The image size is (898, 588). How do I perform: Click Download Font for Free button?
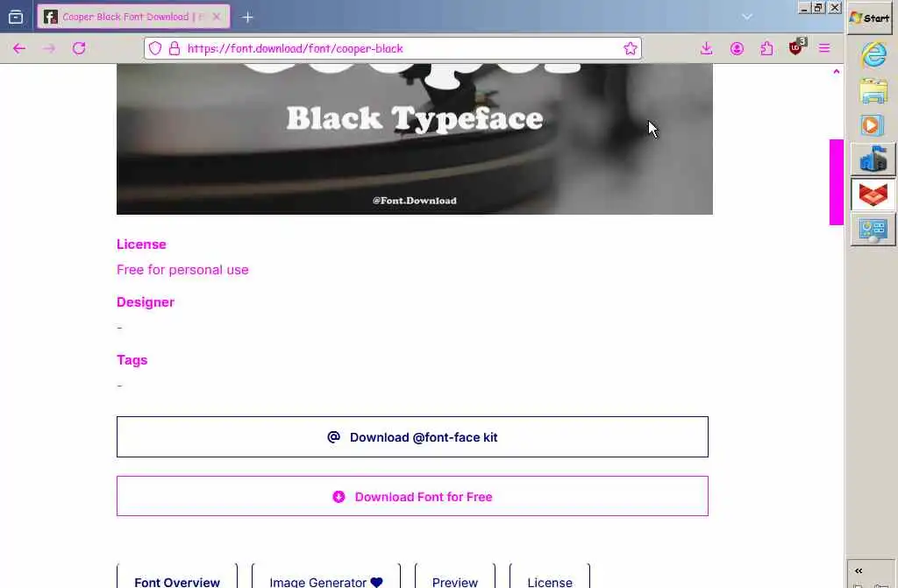click(x=412, y=496)
